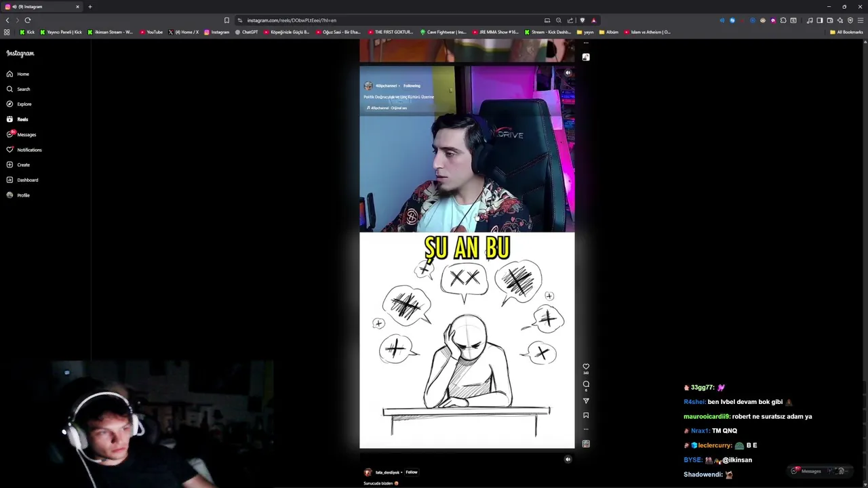
Task: Open the JRE MMA Show bookmark
Action: [x=495, y=32]
